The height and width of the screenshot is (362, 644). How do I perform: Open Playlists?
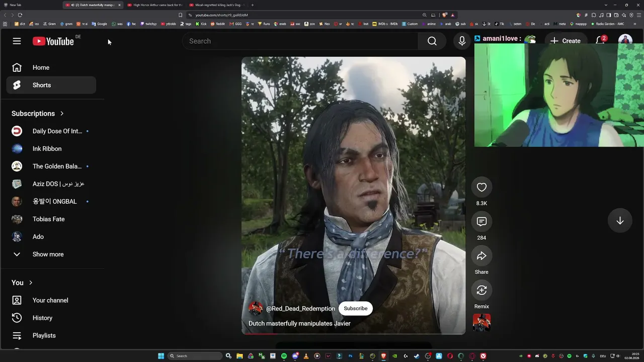[51, 335]
